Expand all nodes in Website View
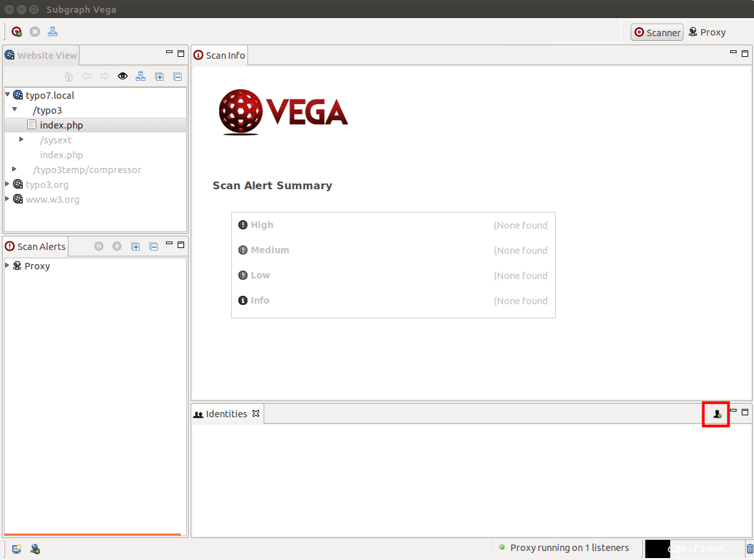 click(160, 77)
